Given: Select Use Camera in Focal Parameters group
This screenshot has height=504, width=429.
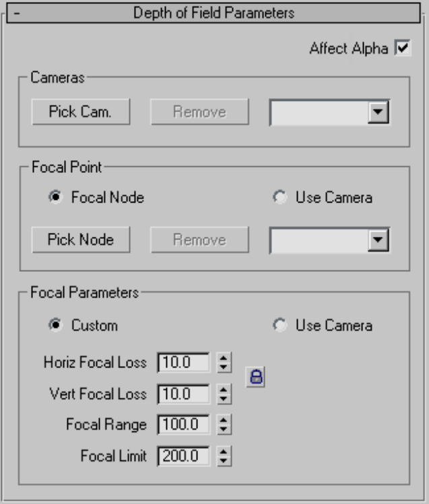Looking at the screenshot, I should click(279, 326).
